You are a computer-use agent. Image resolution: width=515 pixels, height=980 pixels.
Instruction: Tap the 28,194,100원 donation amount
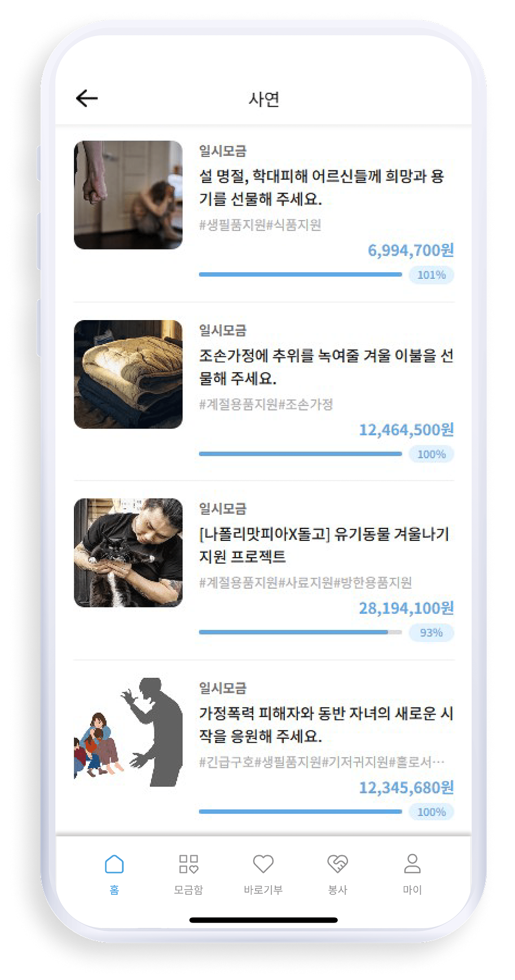(x=406, y=608)
